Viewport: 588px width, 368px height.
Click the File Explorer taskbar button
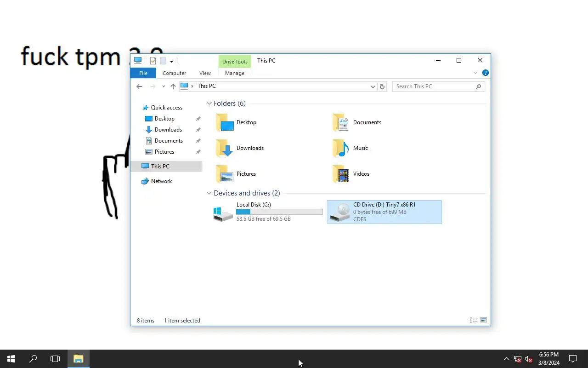point(79,359)
